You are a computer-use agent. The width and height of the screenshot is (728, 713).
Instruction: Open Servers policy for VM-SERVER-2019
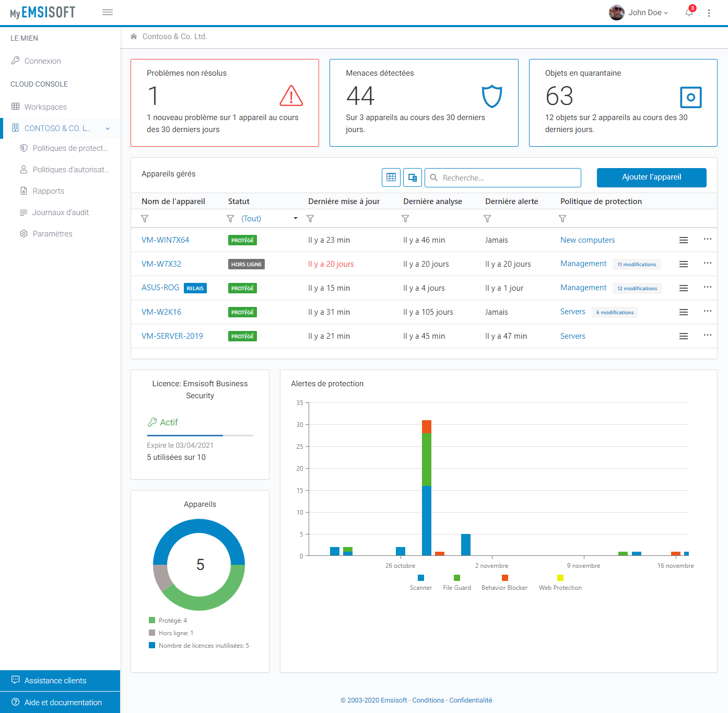click(x=573, y=336)
